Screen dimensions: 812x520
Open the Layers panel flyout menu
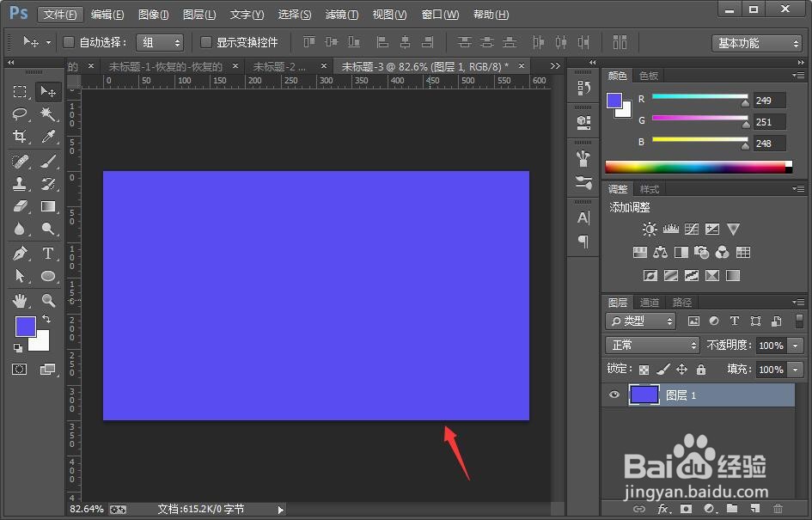click(x=798, y=302)
